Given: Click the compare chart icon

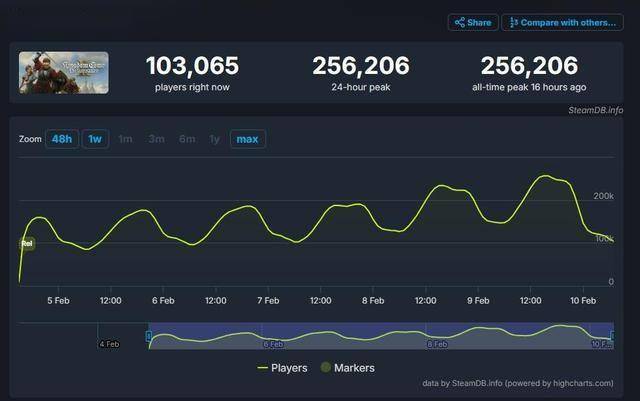Looking at the screenshot, I should (514, 22).
